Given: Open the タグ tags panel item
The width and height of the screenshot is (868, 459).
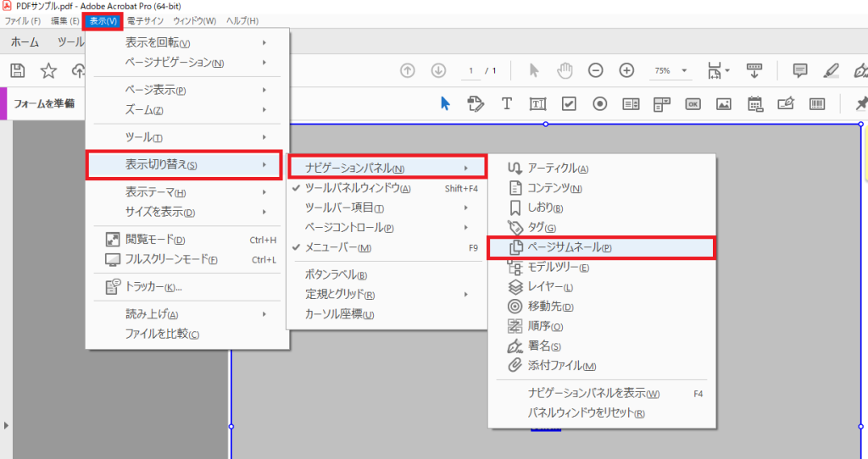Looking at the screenshot, I should [601, 227].
